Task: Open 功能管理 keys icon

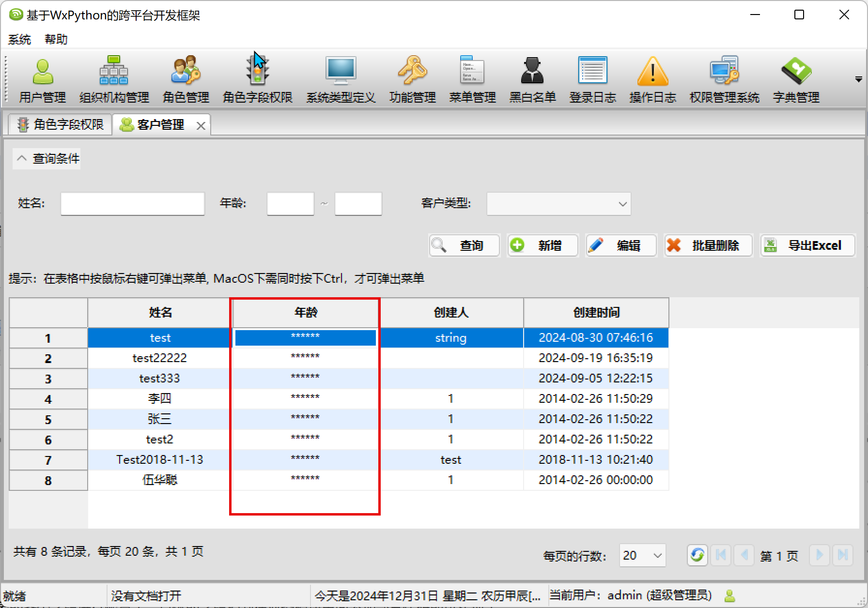Action: pyautogui.click(x=412, y=80)
